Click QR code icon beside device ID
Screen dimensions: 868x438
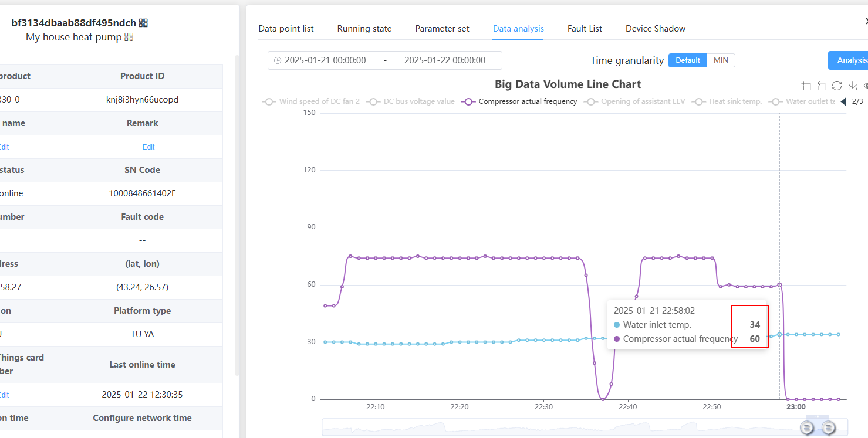[143, 23]
